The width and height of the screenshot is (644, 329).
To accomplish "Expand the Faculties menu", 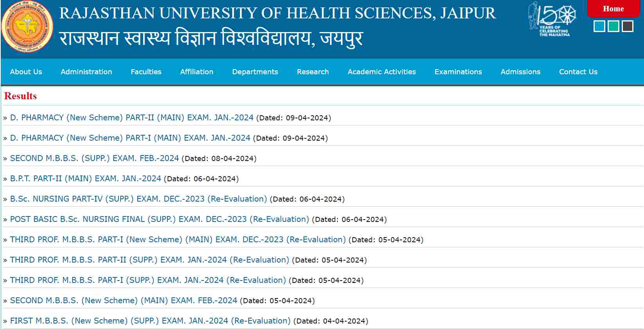I will [x=146, y=72].
